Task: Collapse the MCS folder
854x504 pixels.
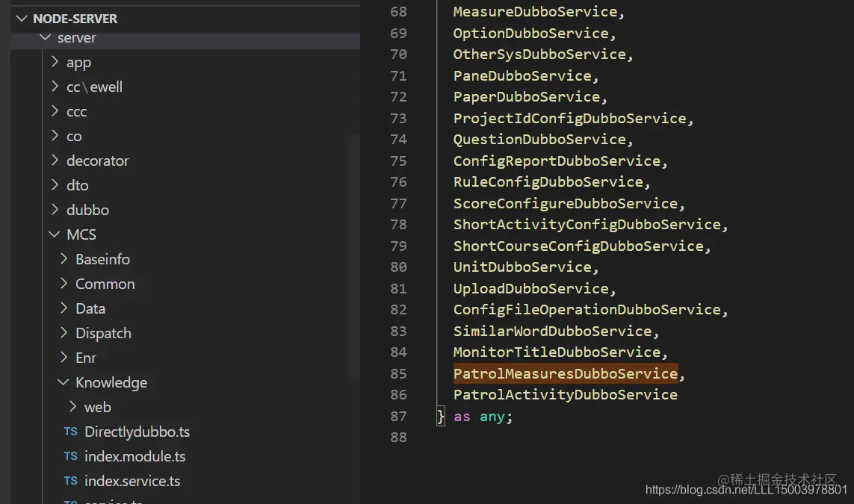Action: tap(55, 234)
